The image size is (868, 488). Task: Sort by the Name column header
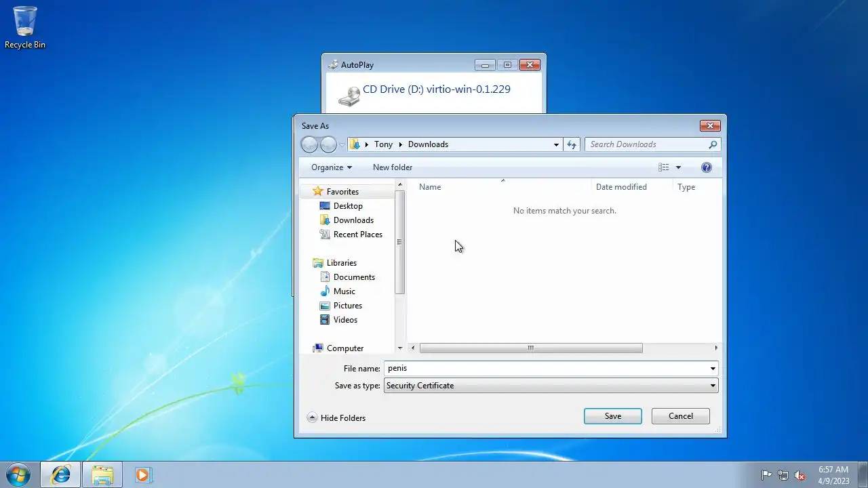click(x=430, y=187)
